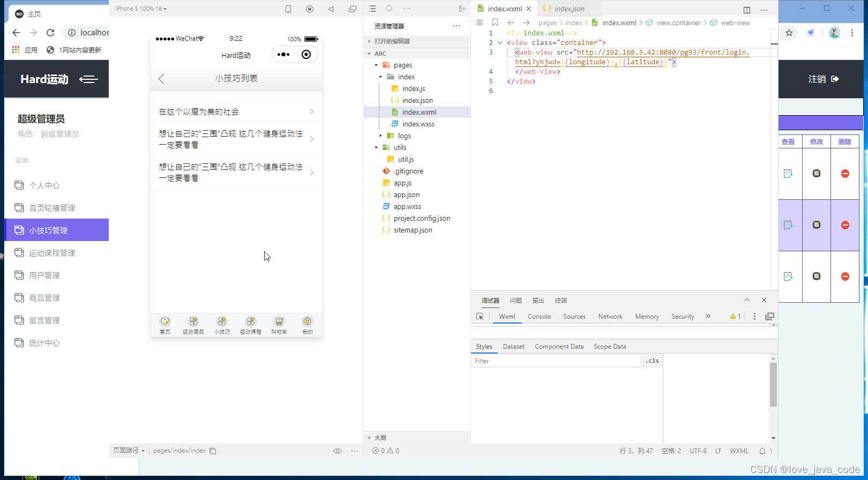
Task: Open tip 在这个以瘦为美的社会
Action: [236, 111]
